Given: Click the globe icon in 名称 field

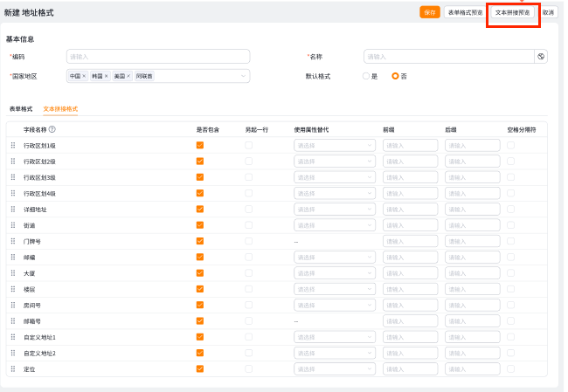Looking at the screenshot, I should pos(541,57).
